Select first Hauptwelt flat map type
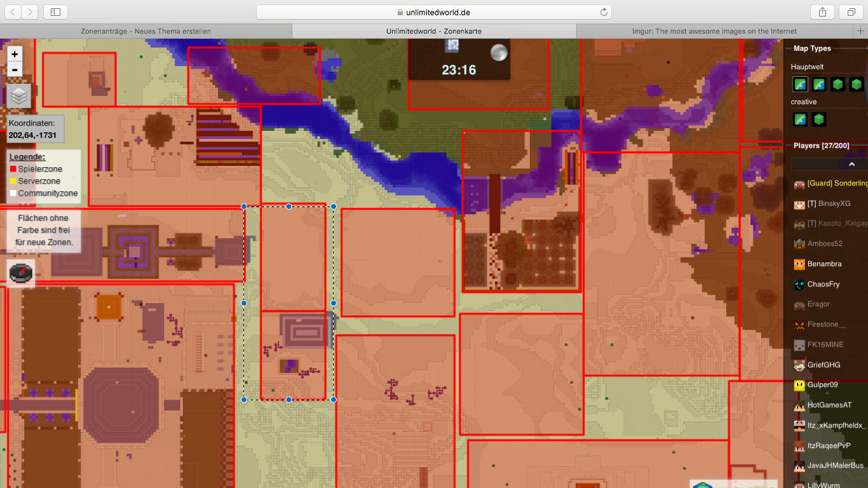 [800, 84]
